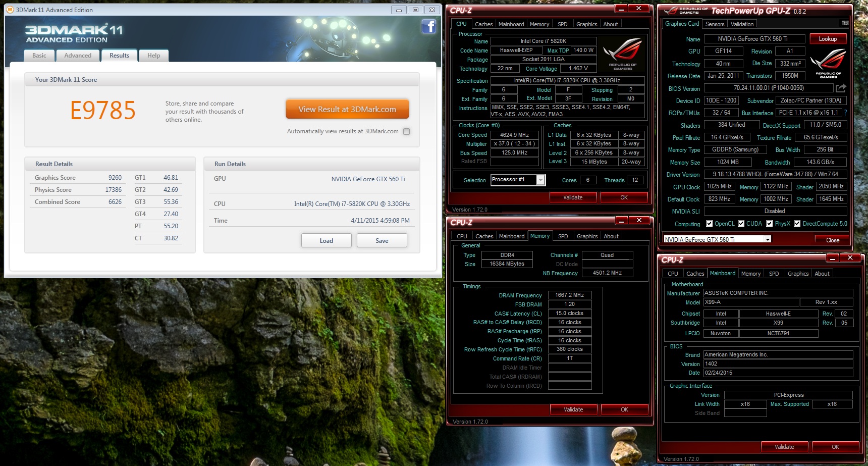Click the NB Frequency value 4501.2 MHz
Viewport: 868px width, 466px height.
pyautogui.click(x=607, y=273)
